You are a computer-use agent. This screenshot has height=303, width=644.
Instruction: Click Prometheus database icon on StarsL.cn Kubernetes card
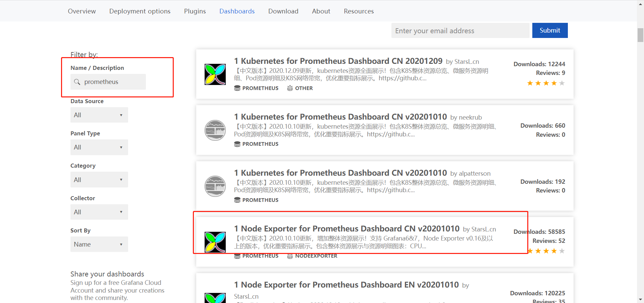pos(237,88)
